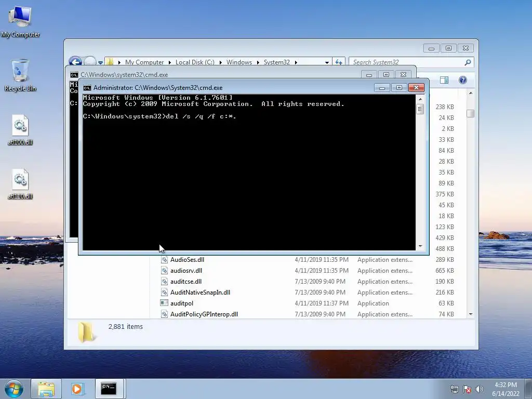Open Explorer help question mark icon

coord(463,80)
